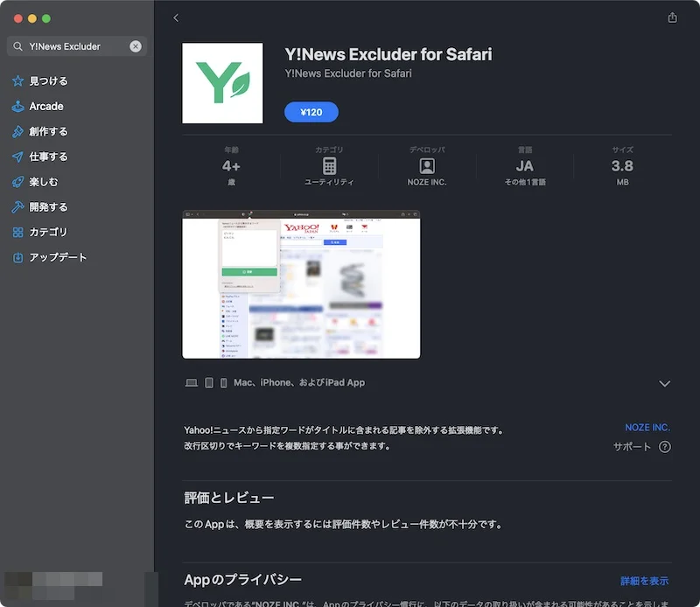The image size is (700, 607).
Task: Open the app screenshot preview
Action: point(301,284)
